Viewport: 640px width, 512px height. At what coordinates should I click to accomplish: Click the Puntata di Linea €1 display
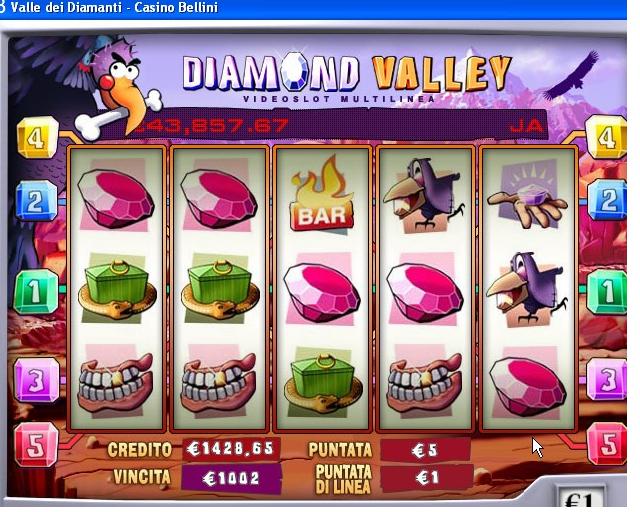point(427,478)
